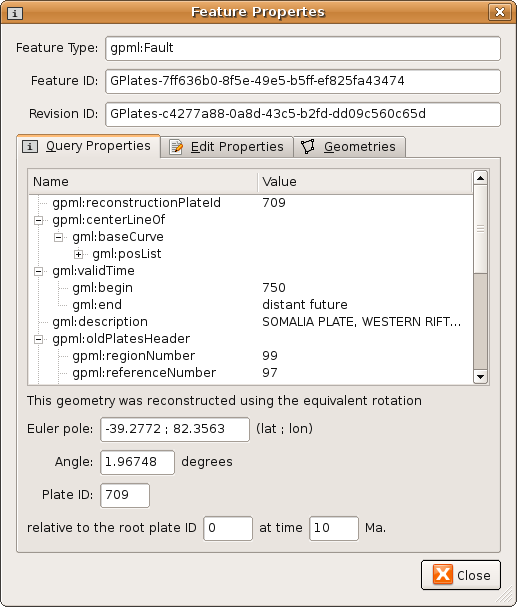Click the orange X icon on Close

[443, 574]
